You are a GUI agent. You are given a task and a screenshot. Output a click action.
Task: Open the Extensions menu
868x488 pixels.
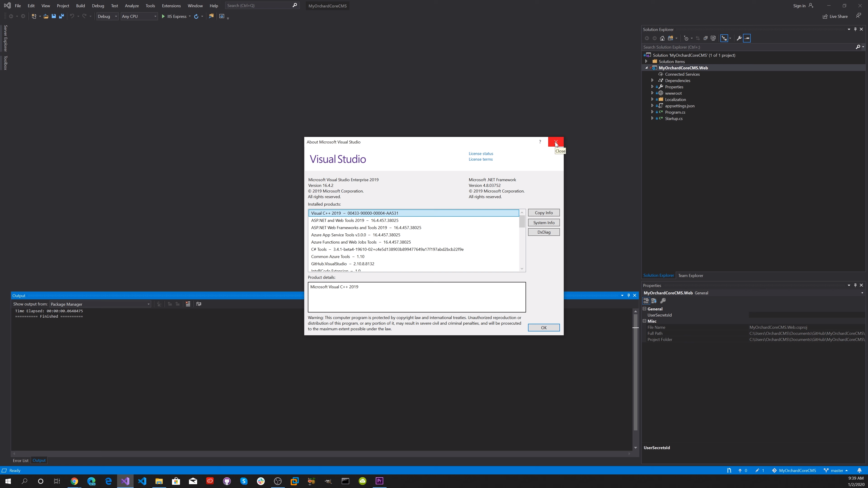tap(171, 6)
